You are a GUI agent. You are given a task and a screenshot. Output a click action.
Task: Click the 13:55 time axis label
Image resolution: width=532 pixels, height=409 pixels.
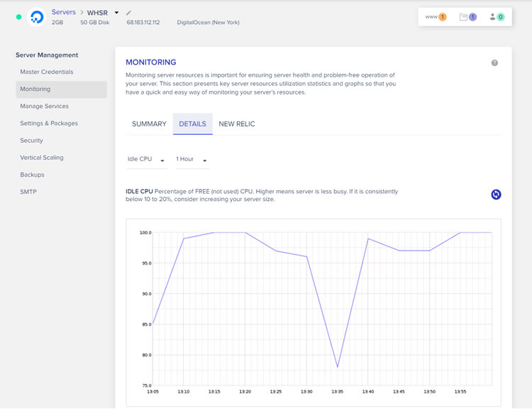tap(460, 392)
